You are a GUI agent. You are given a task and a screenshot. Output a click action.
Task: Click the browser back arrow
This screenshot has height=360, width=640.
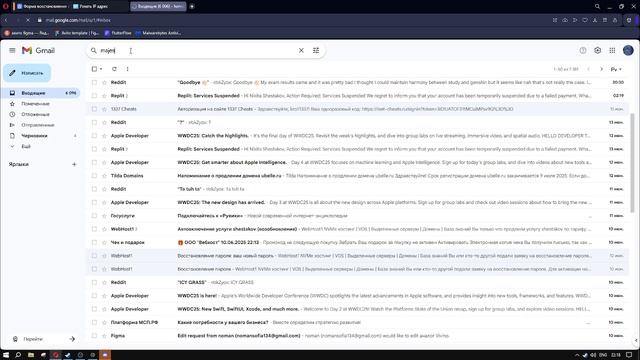coord(6,20)
